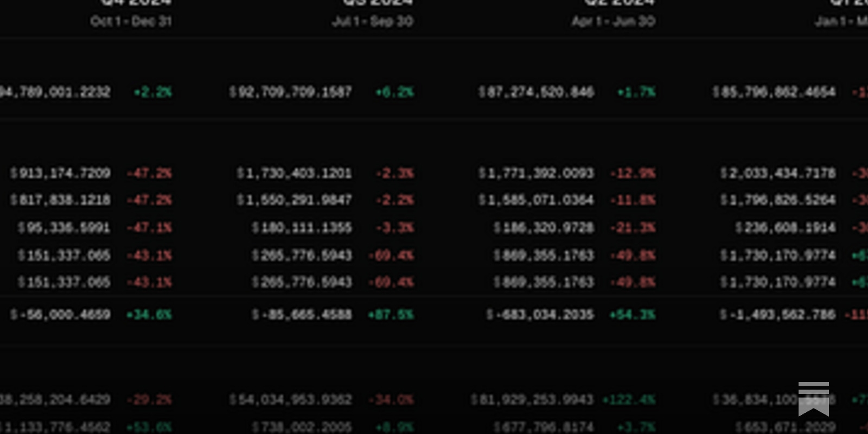Select the +1.7% change value

tap(636, 92)
